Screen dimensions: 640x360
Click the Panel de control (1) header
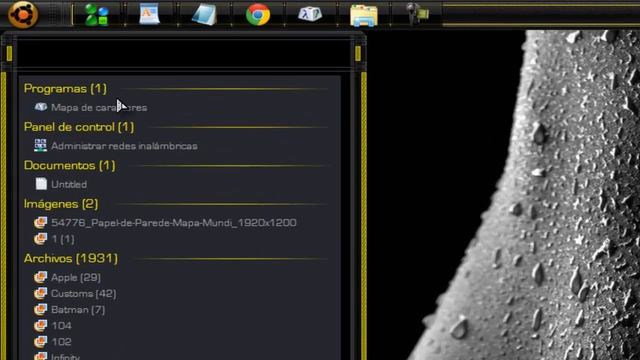pyautogui.click(x=79, y=127)
